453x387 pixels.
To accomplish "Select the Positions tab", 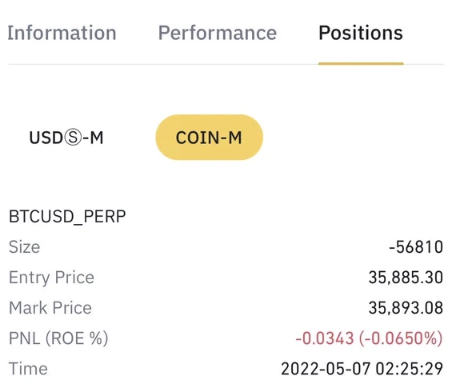I will tap(361, 33).
